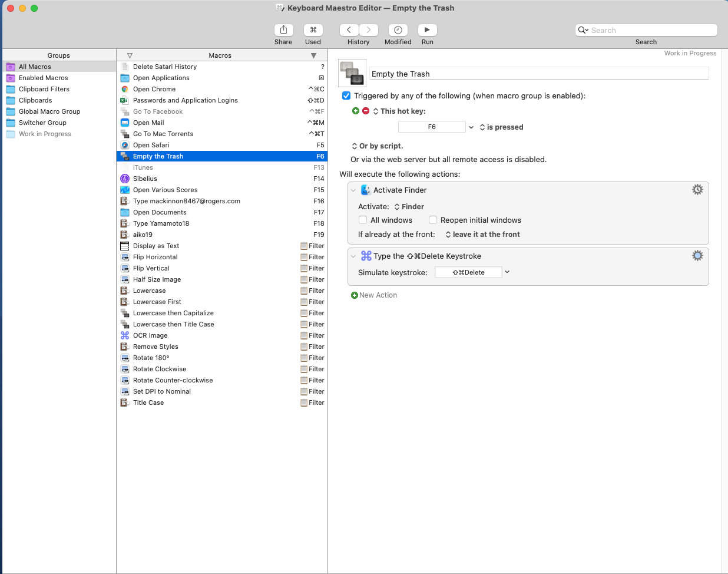Screen dimensions: 728x574
Task: Select the Clipboard Filters group
Action: (x=44, y=89)
